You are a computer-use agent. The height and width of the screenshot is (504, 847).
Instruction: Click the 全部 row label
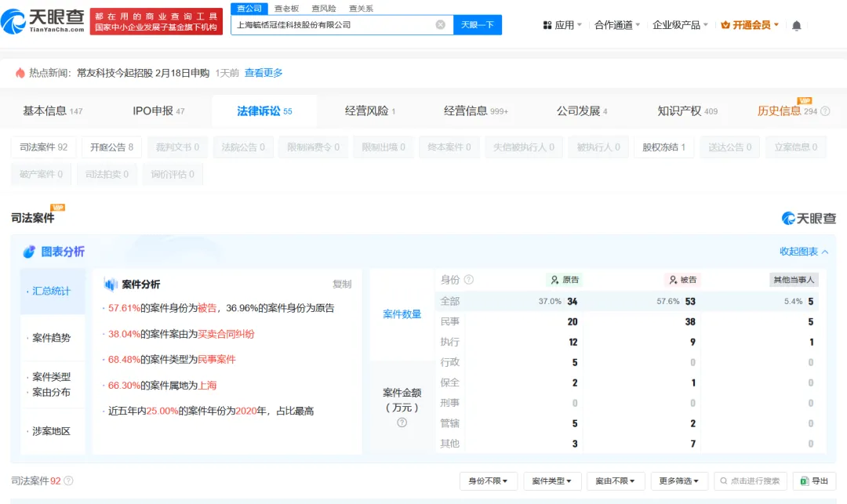tap(450, 301)
